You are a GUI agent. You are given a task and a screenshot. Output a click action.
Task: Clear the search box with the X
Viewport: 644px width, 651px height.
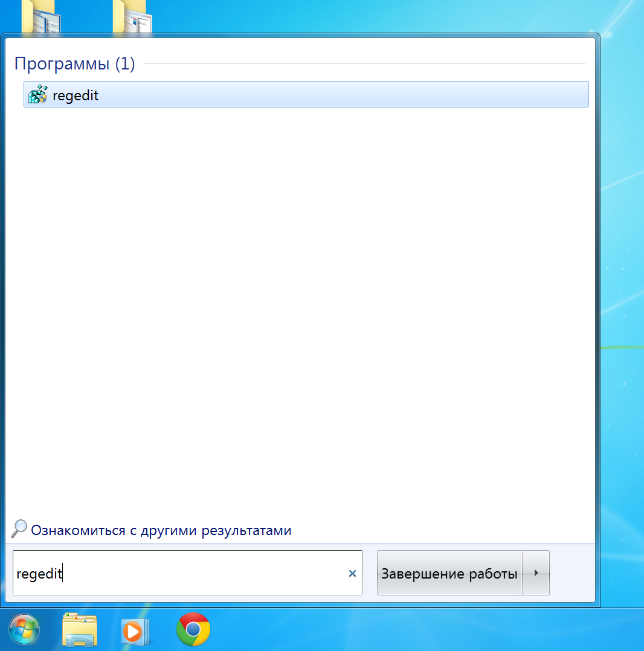352,573
